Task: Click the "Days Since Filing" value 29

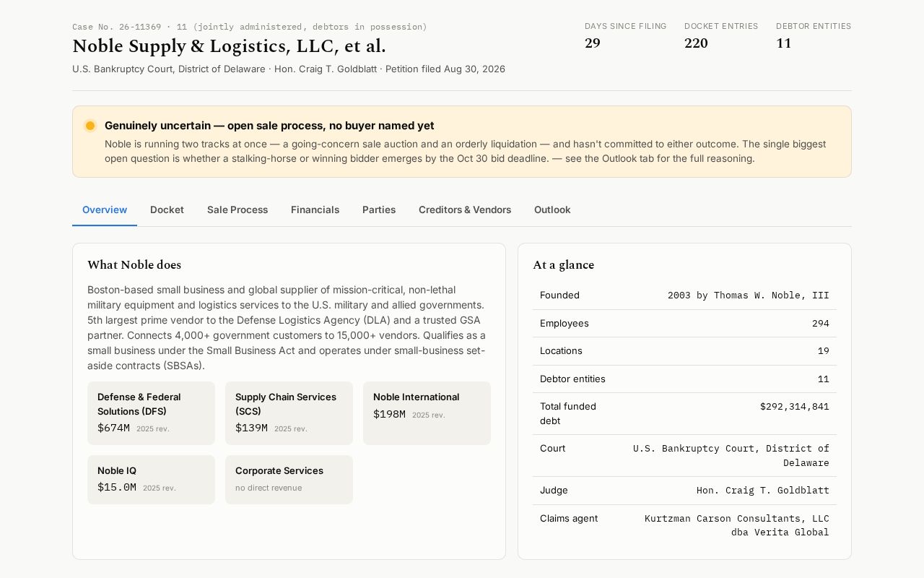Action: [593, 43]
